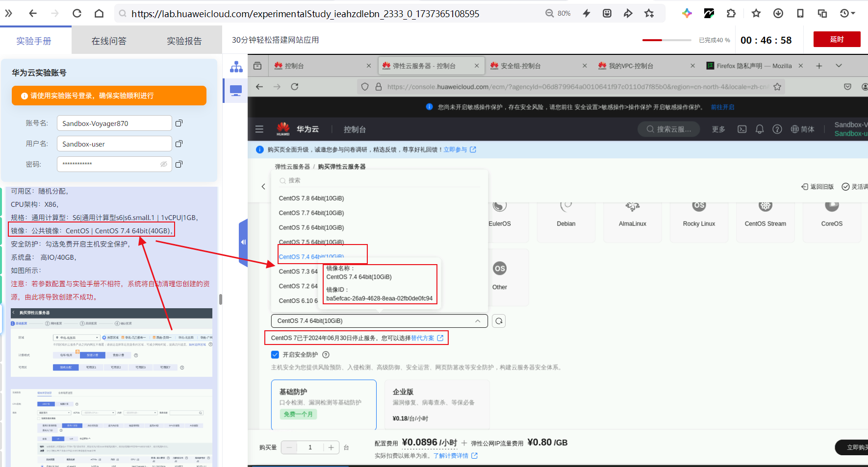This screenshot has height=467, width=868.
Task: Reveal the password with the eye icon
Action: tap(164, 164)
